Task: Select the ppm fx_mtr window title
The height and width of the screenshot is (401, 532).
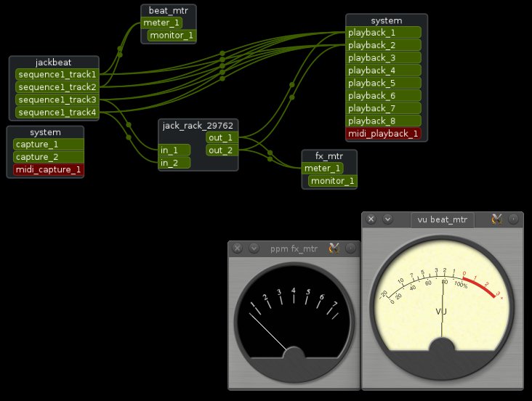Action: point(294,248)
